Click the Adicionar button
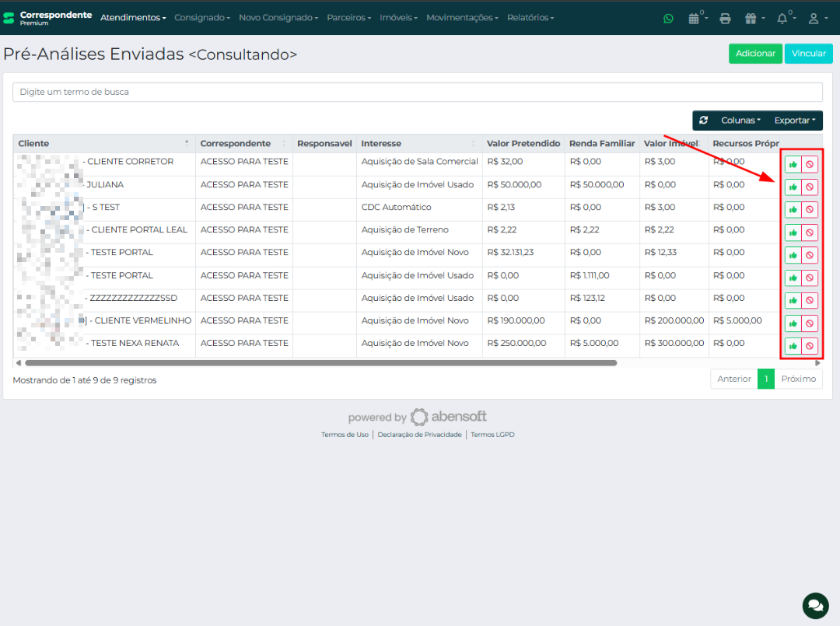Screen dimensions: 840x626 point(755,54)
